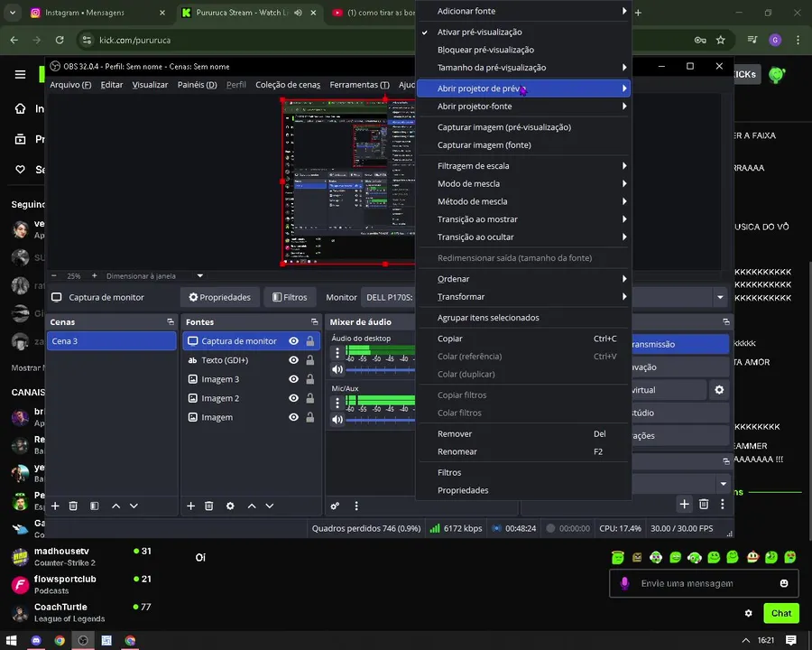Choose Remover in context menu
The height and width of the screenshot is (650, 812).
coord(523,434)
